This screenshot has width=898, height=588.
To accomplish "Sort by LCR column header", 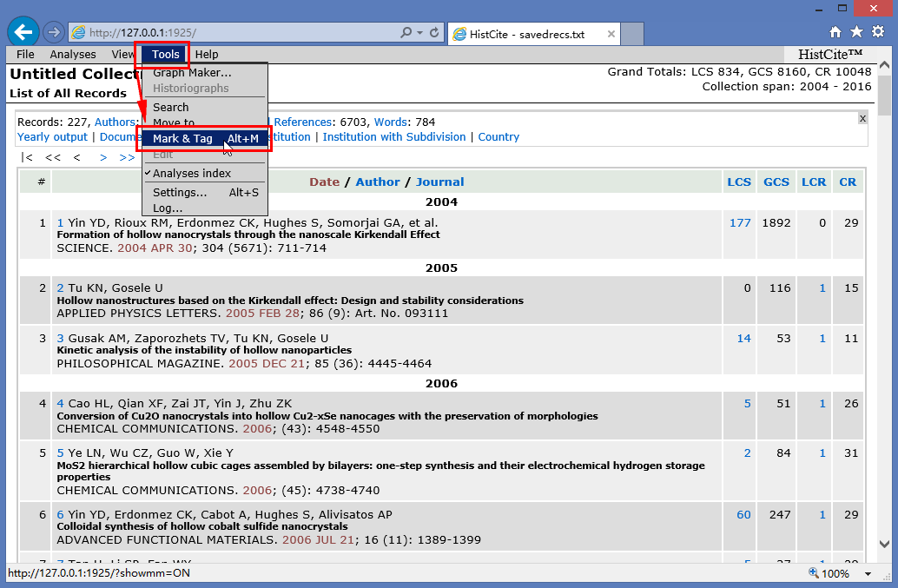I will point(813,182).
